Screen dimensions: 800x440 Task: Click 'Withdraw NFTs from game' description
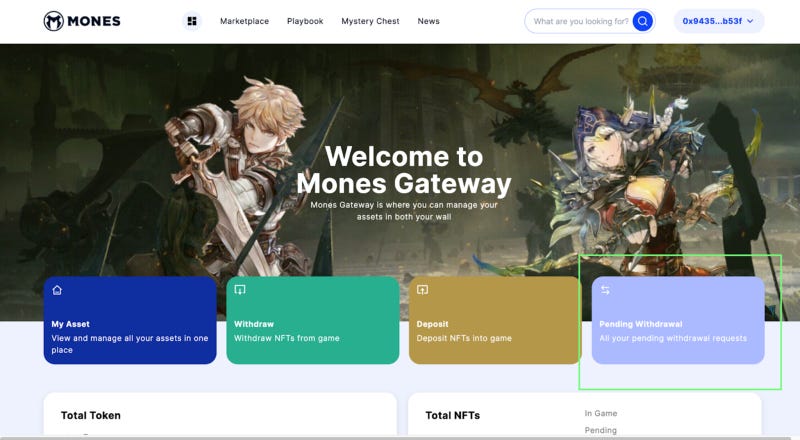click(287, 338)
